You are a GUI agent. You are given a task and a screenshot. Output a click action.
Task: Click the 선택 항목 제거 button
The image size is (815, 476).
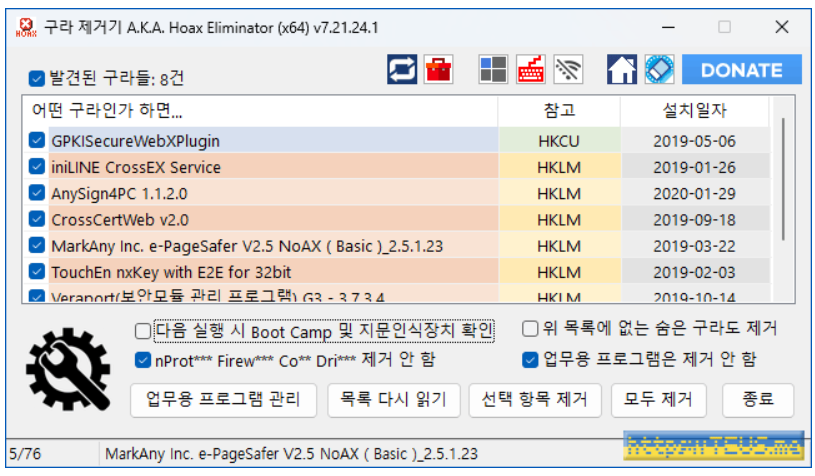tap(535, 400)
